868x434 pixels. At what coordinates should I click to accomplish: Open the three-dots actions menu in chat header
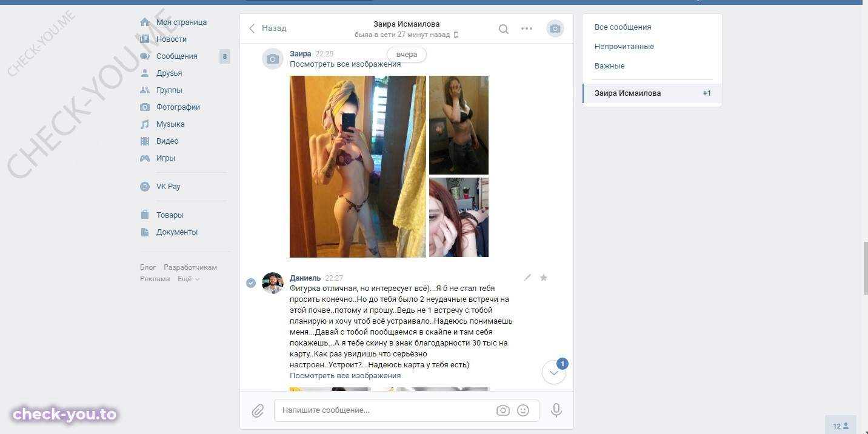click(527, 28)
